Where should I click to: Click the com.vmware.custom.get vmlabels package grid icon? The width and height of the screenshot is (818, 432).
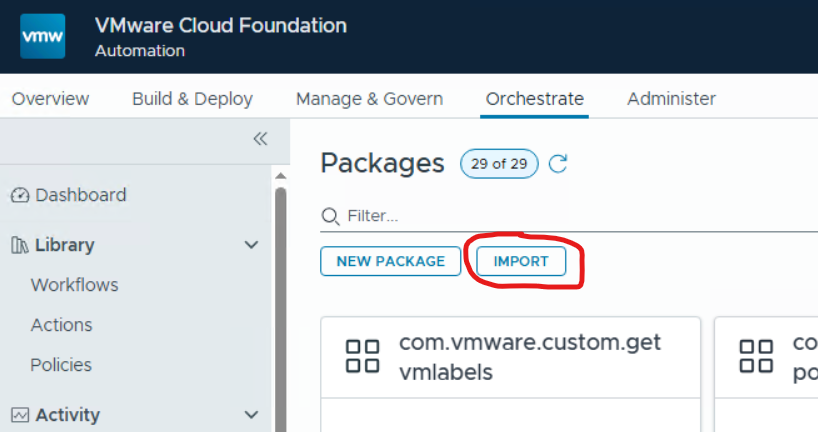pyautogui.click(x=363, y=356)
